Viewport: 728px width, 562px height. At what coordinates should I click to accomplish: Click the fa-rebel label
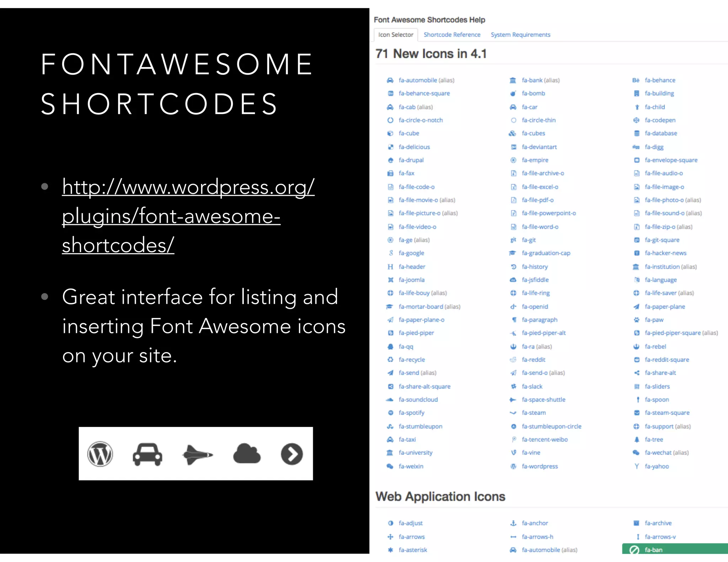pyautogui.click(x=655, y=346)
